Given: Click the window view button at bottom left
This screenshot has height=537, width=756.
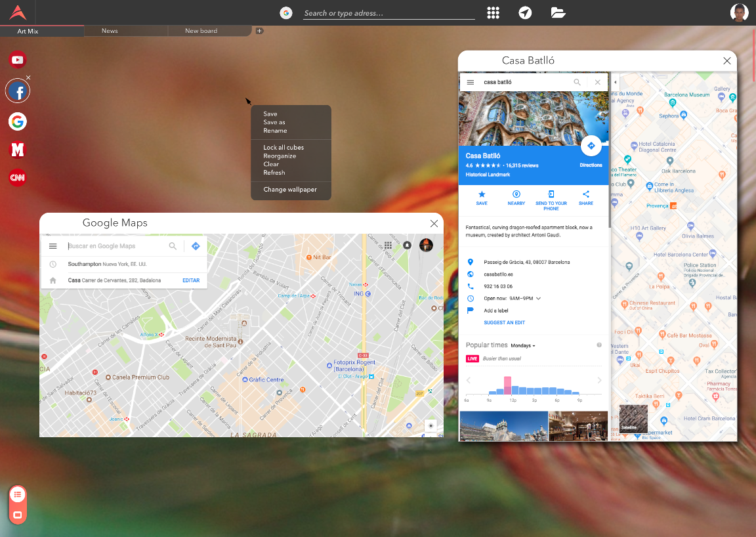Looking at the screenshot, I should click(18, 515).
